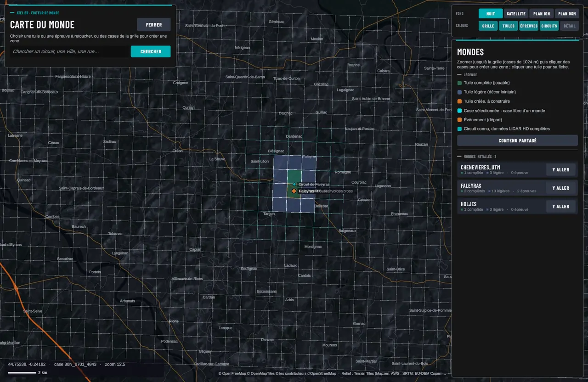588x382 pixels.
Task: Click the green Tuile complète legend swatch
Action: (x=459, y=83)
